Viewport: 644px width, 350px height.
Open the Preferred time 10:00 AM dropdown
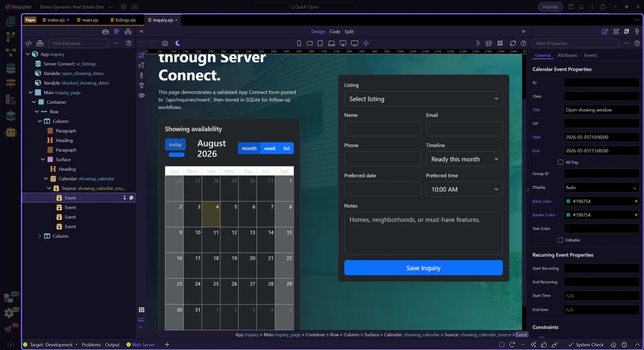coord(464,189)
